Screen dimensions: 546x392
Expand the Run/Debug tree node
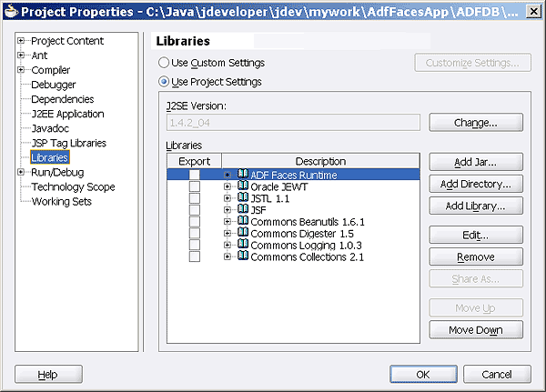pyautogui.click(x=21, y=173)
